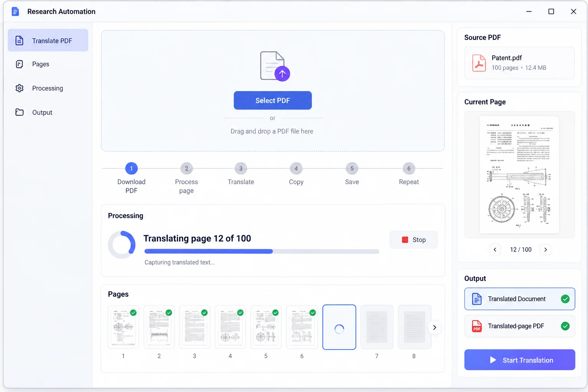Viewport: 588px width, 392px height.
Task: Open page 1 thumbnail
Action: click(x=123, y=327)
